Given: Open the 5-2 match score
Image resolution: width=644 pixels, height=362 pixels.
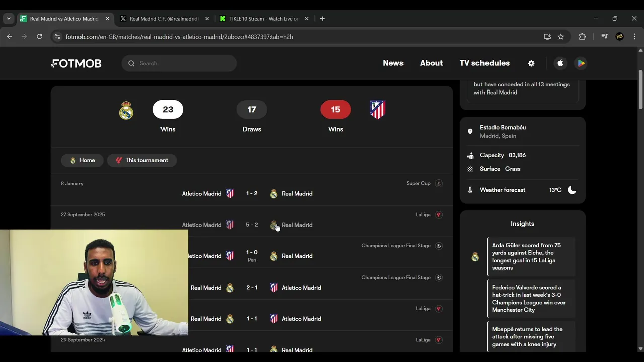Looking at the screenshot, I should [x=252, y=225].
